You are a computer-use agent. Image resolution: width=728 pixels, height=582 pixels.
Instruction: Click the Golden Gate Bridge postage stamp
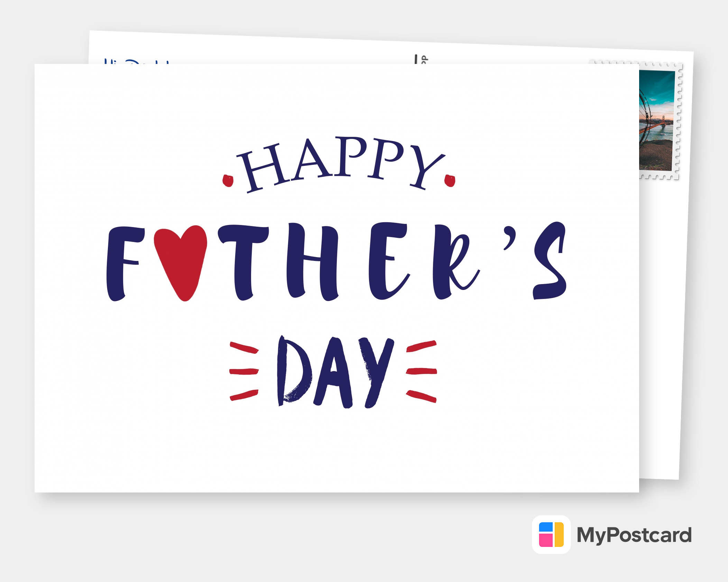660,121
